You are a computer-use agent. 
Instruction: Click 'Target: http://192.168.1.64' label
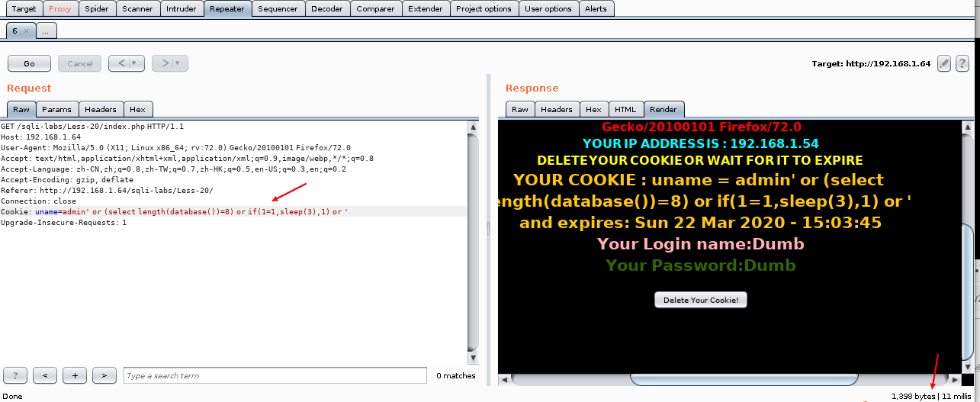click(x=871, y=64)
